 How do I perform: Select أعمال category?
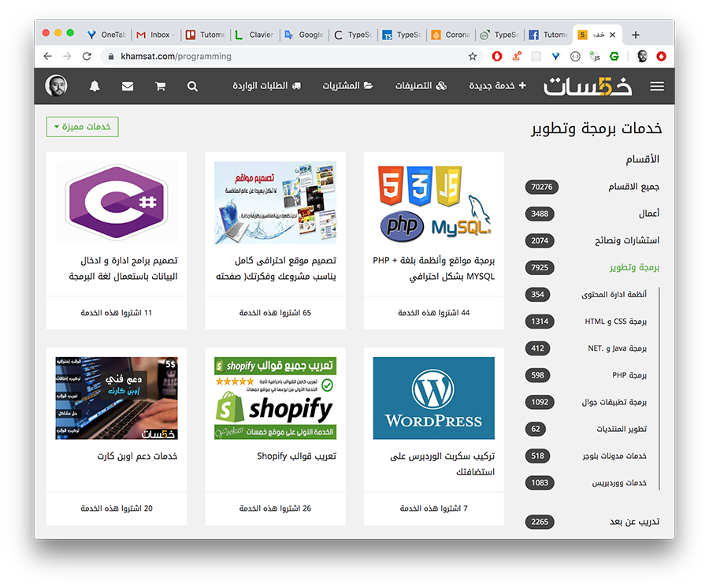pyautogui.click(x=649, y=214)
